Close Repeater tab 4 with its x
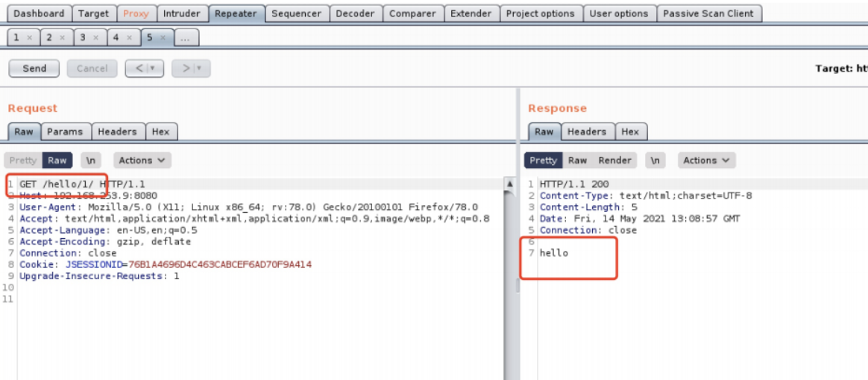The height and width of the screenshot is (380, 868). point(129,37)
